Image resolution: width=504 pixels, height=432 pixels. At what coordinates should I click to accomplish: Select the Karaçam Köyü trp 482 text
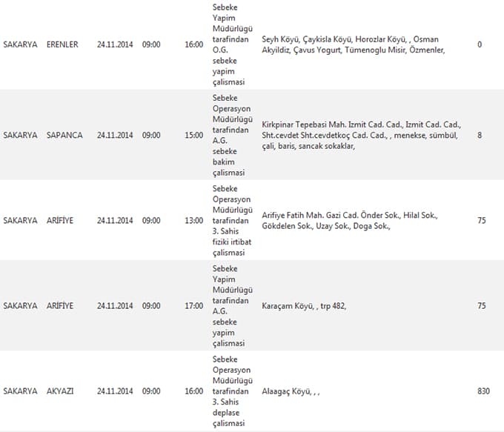click(x=304, y=306)
